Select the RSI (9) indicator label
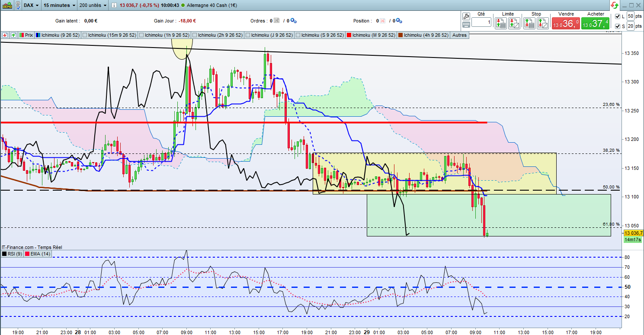The width and height of the screenshot is (644, 335). (13, 254)
